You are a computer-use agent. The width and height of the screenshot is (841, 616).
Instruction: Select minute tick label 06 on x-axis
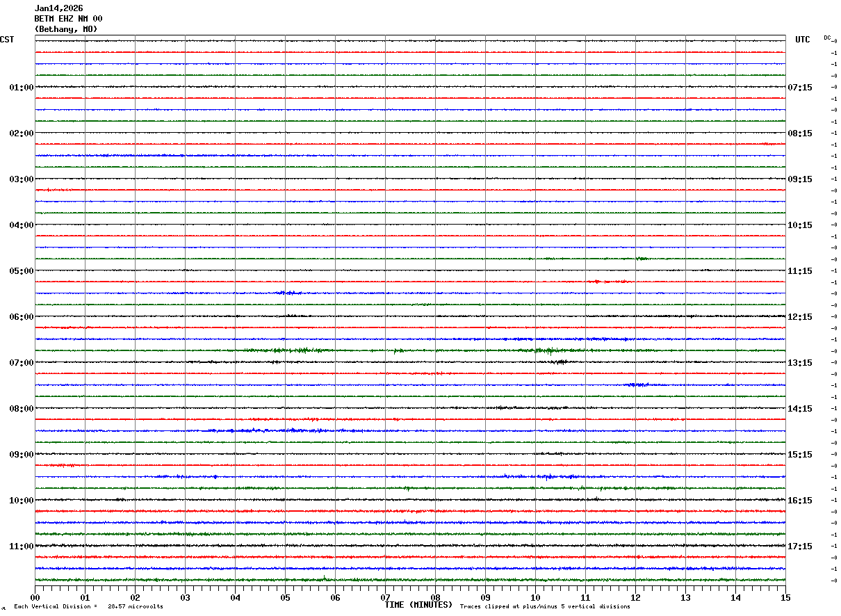point(335,597)
